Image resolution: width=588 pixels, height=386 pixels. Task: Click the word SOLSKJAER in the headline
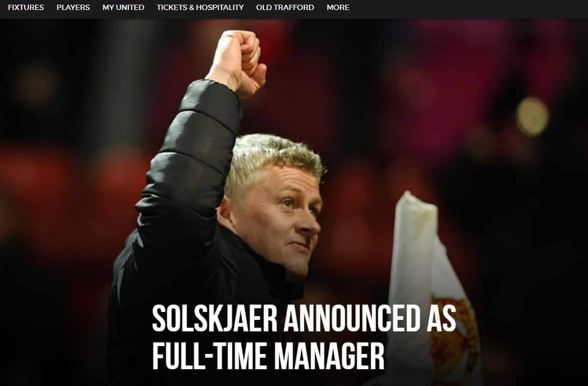pos(215,318)
